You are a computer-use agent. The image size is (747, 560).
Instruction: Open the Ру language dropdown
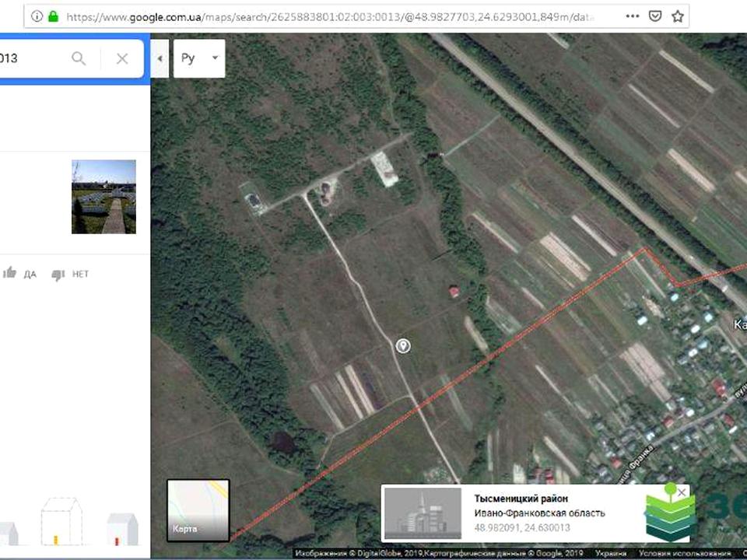pyautogui.click(x=199, y=58)
